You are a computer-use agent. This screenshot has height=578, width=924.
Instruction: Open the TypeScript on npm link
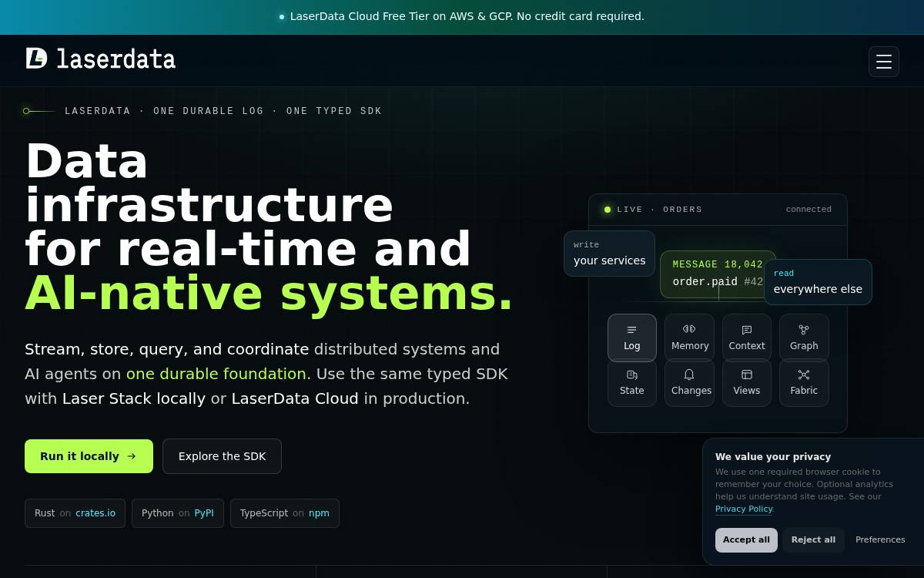tap(285, 513)
